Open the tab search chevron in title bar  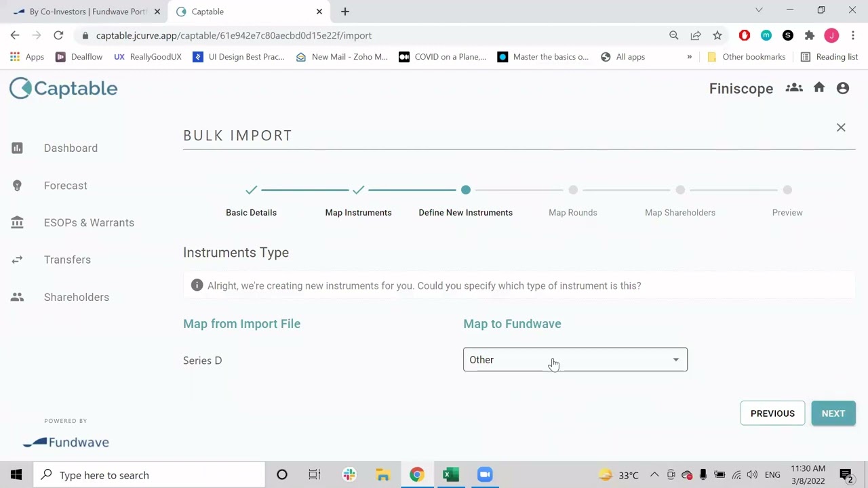coord(759,10)
